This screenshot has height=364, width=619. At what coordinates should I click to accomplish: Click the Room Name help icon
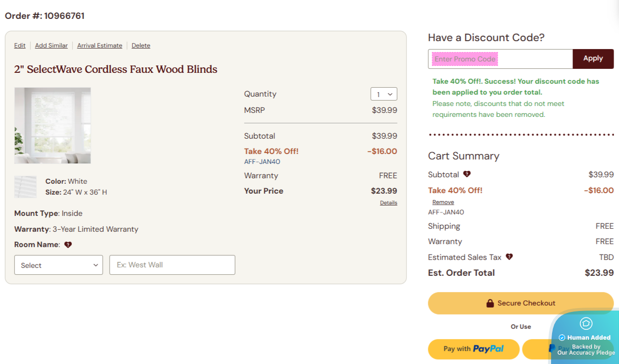click(x=68, y=245)
